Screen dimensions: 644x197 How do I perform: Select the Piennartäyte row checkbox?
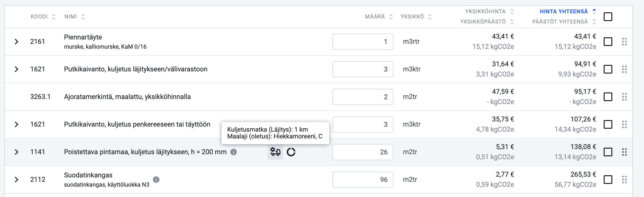pyautogui.click(x=608, y=42)
